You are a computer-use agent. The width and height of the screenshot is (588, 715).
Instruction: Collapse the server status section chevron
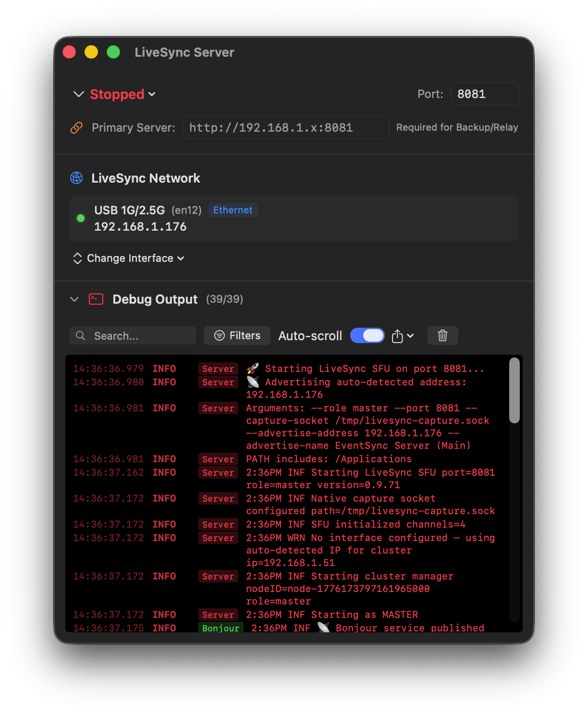78,94
